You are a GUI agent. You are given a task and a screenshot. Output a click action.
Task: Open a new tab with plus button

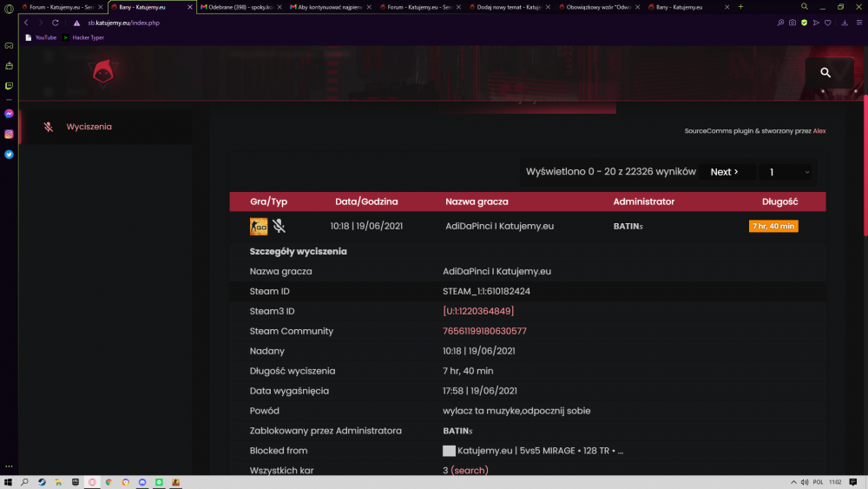click(740, 7)
